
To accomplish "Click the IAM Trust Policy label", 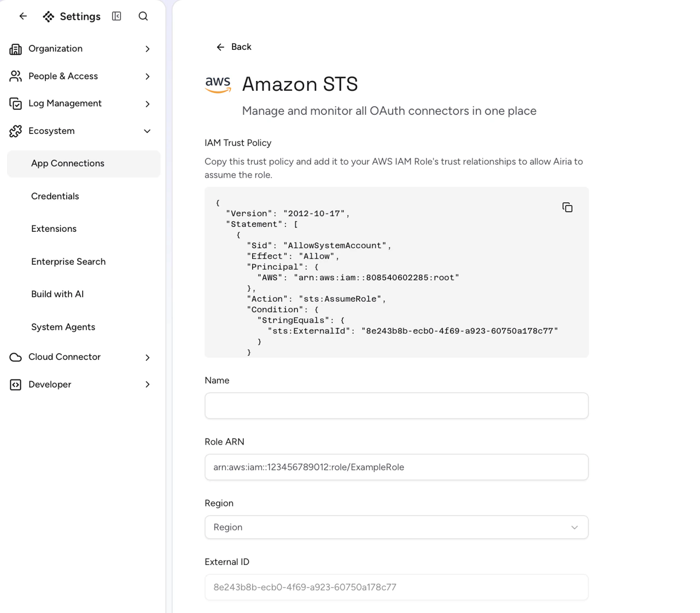I will tap(238, 143).
